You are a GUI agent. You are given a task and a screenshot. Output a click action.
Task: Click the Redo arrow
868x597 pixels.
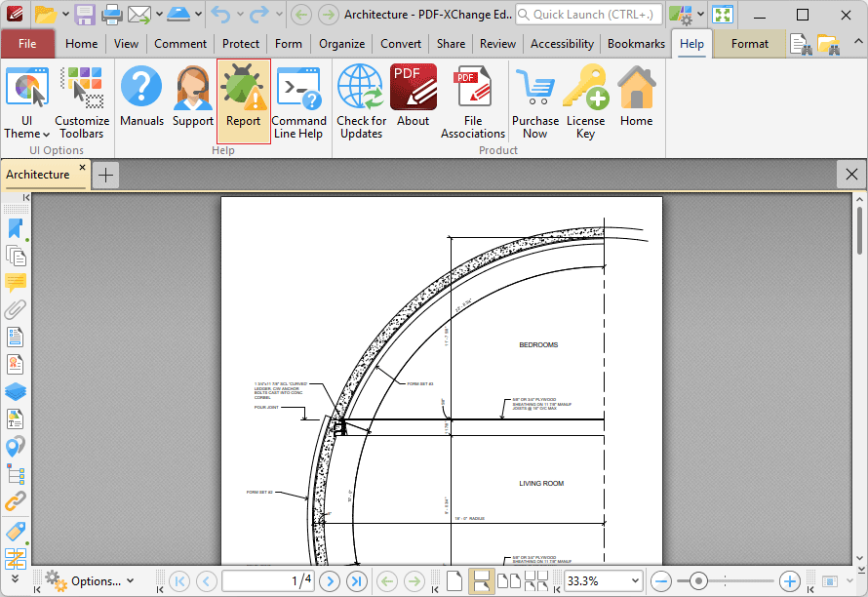pos(259,15)
